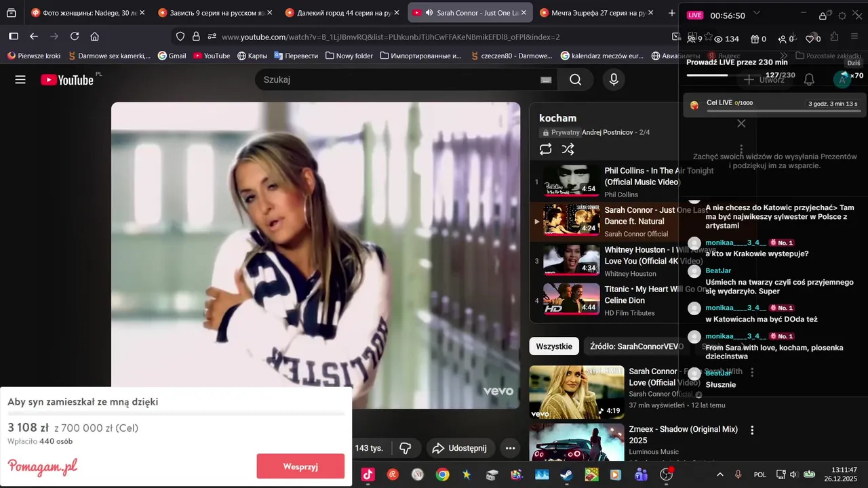Open Microsoft Teams from the taskbar
Image resolution: width=868 pixels, height=488 pixels.
(x=642, y=474)
